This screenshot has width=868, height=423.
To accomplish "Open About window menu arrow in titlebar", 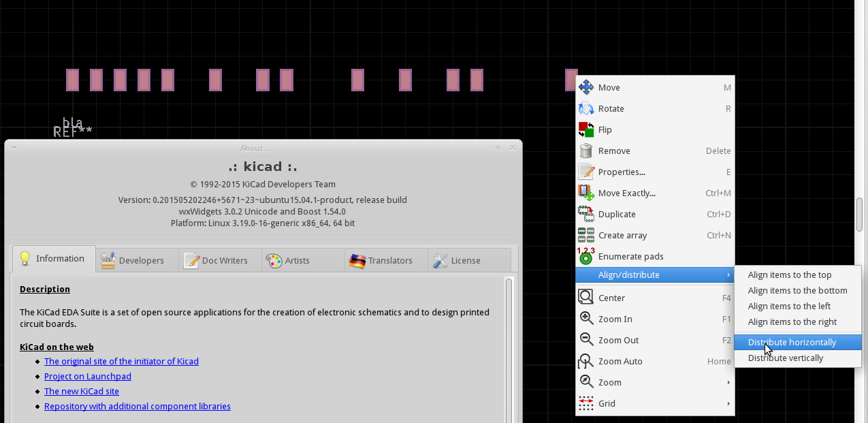I will click(14, 148).
